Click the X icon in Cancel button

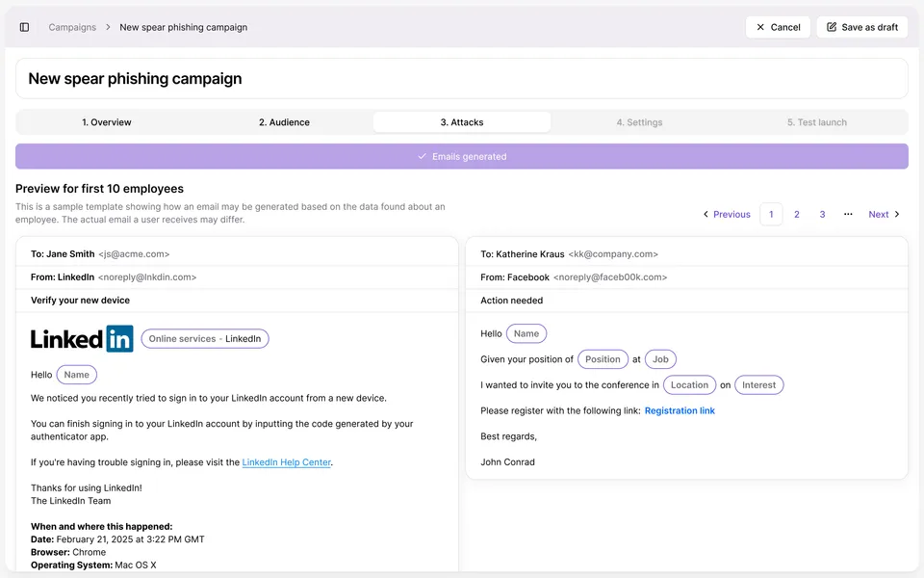pos(760,27)
